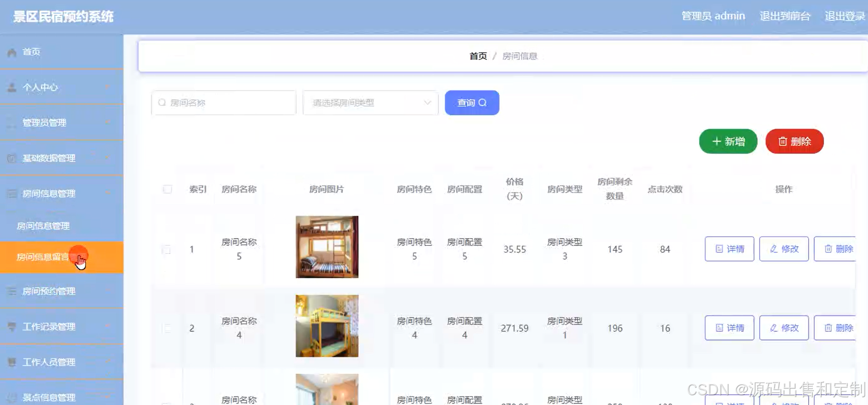This screenshot has width=868, height=405.
Task: Click the icon beside 工作记录管理
Action: (12, 327)
